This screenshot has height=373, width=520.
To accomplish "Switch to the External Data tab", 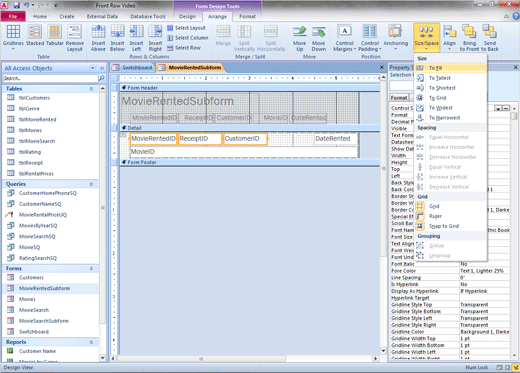I will point(102,16).
